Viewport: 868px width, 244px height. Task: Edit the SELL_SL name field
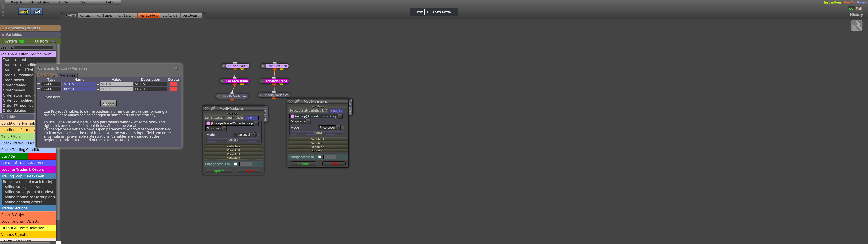(x=79, y=84)
